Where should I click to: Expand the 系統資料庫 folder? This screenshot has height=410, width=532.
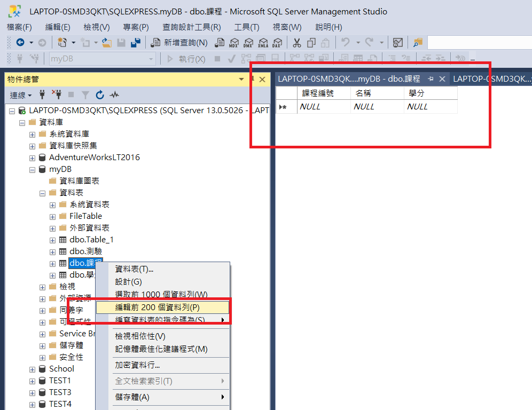pyautogui.click(x=32, y=135)
